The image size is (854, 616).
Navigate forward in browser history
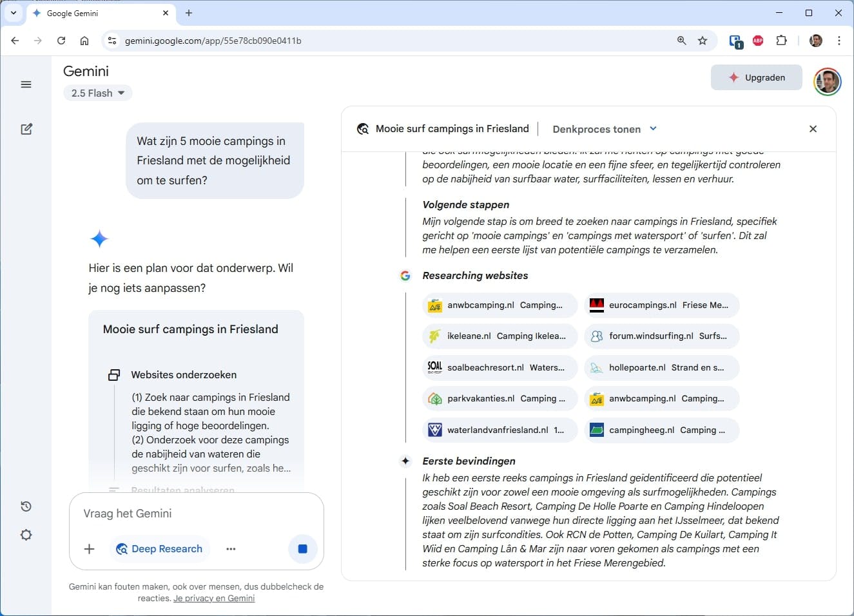pos(38,41)
